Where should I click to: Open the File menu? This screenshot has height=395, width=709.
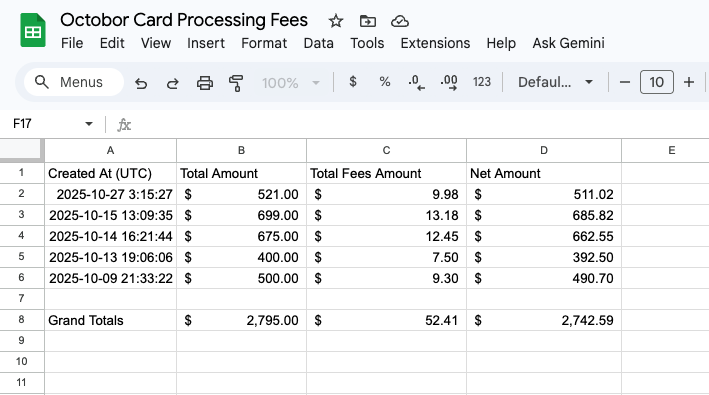point(72,43)
